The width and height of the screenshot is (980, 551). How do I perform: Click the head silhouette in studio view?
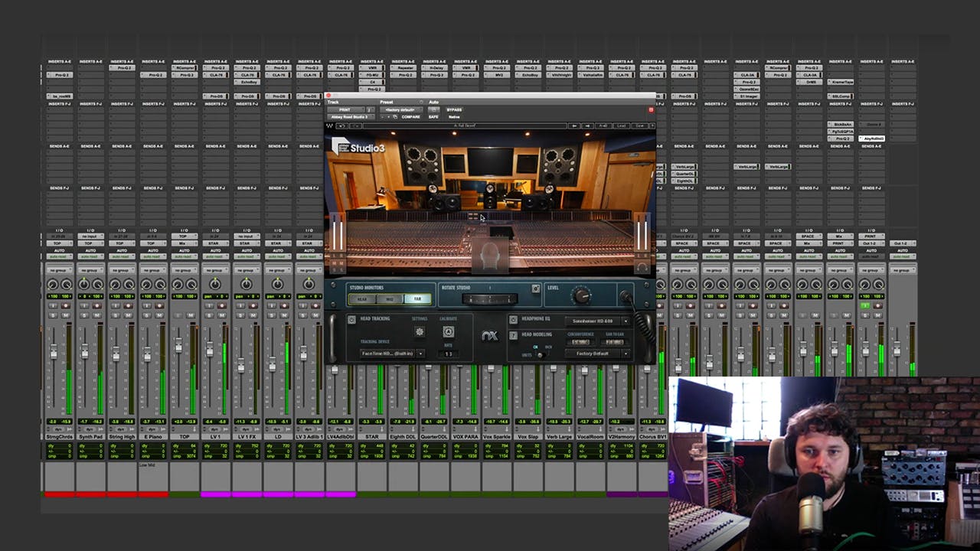coord(490,256)
